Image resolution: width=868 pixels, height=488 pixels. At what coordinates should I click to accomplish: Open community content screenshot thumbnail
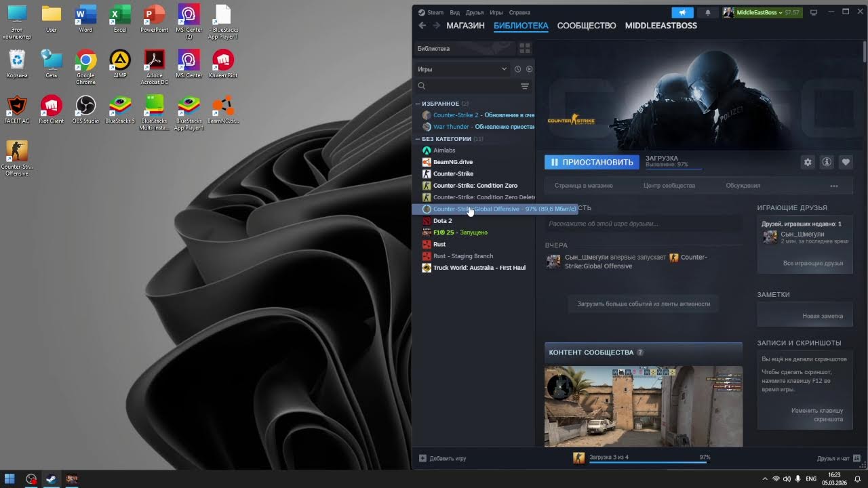pyautogui.click(x=644, y=407)
